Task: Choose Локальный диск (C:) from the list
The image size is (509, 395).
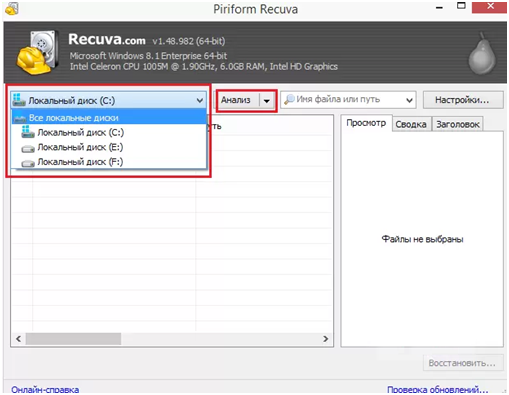Action: coord(109,132)
